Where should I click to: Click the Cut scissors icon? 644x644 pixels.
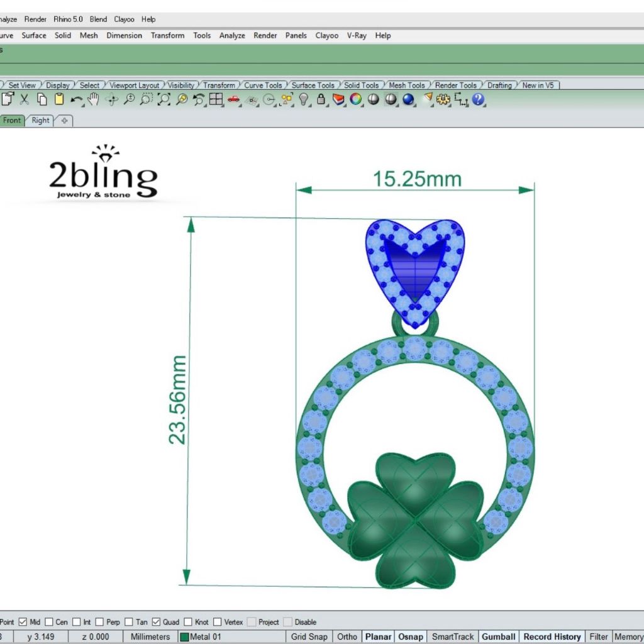25,99
